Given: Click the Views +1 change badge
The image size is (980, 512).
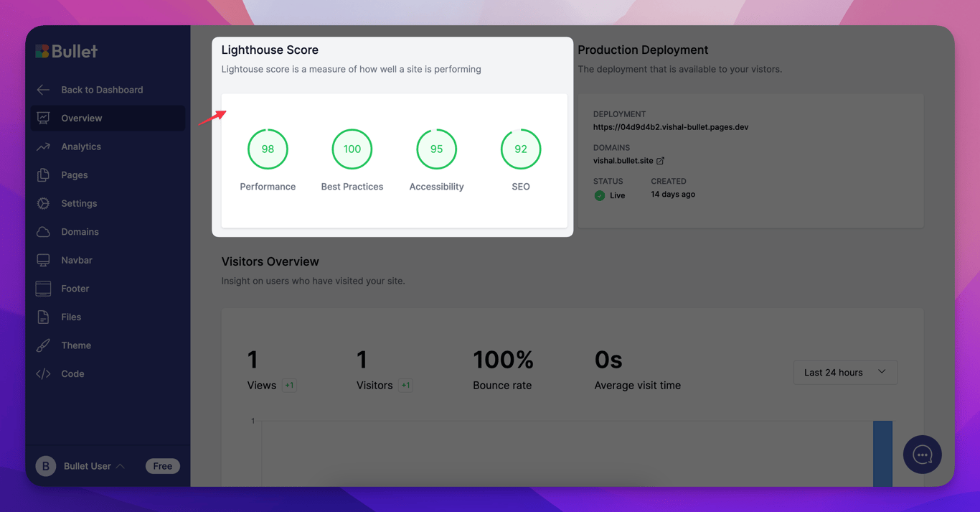Looking at the screenshot, I should (x=289, y=386).
